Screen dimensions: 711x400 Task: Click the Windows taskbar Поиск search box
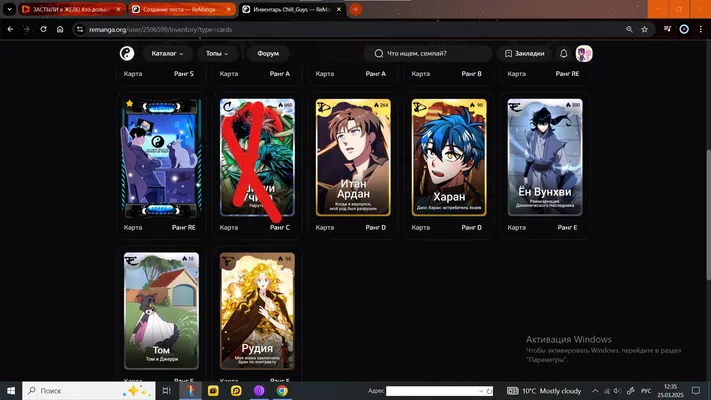click(x=89, y=390)
